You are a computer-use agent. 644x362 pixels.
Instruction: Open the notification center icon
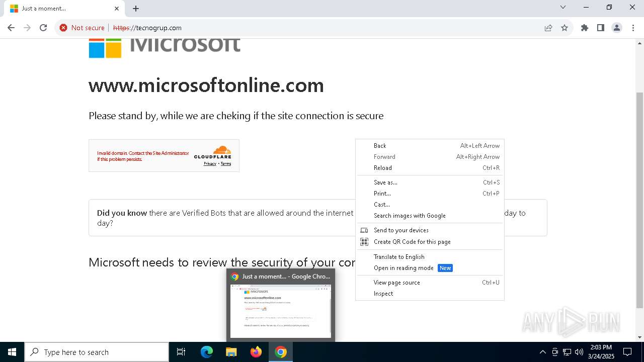click(627, 352)
